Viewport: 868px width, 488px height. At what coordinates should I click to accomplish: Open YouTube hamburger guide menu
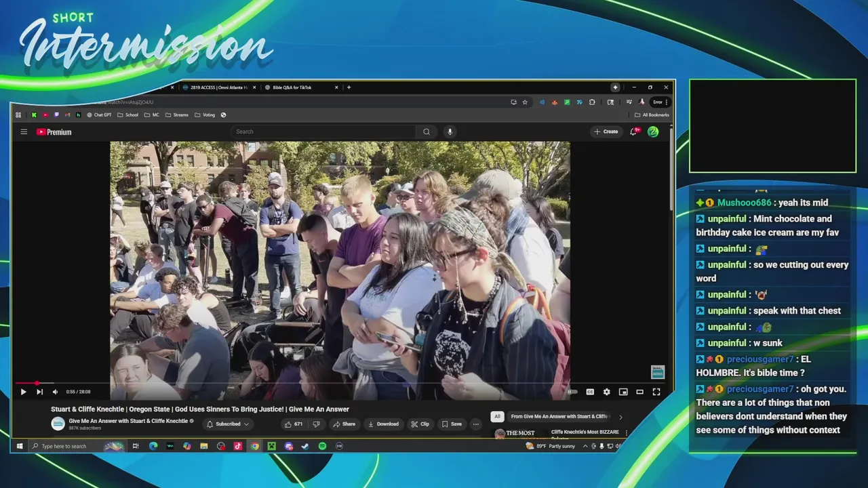point(24,131)
